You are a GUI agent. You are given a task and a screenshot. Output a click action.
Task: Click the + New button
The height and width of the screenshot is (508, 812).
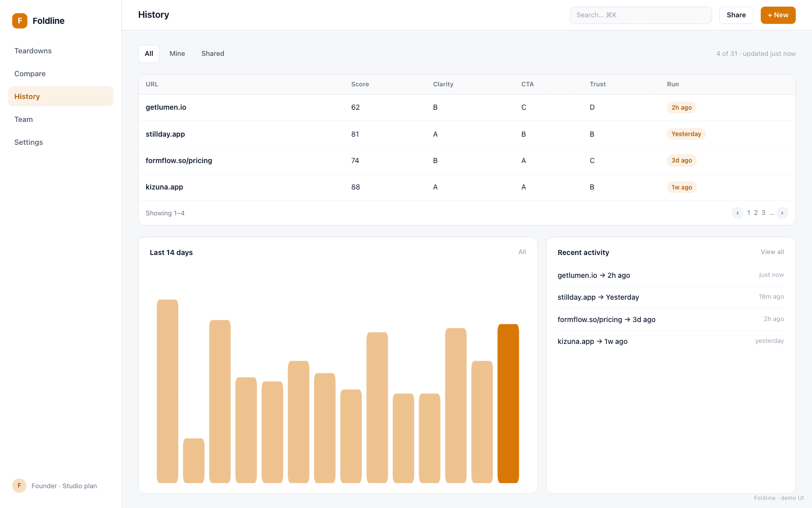(778, 15)
